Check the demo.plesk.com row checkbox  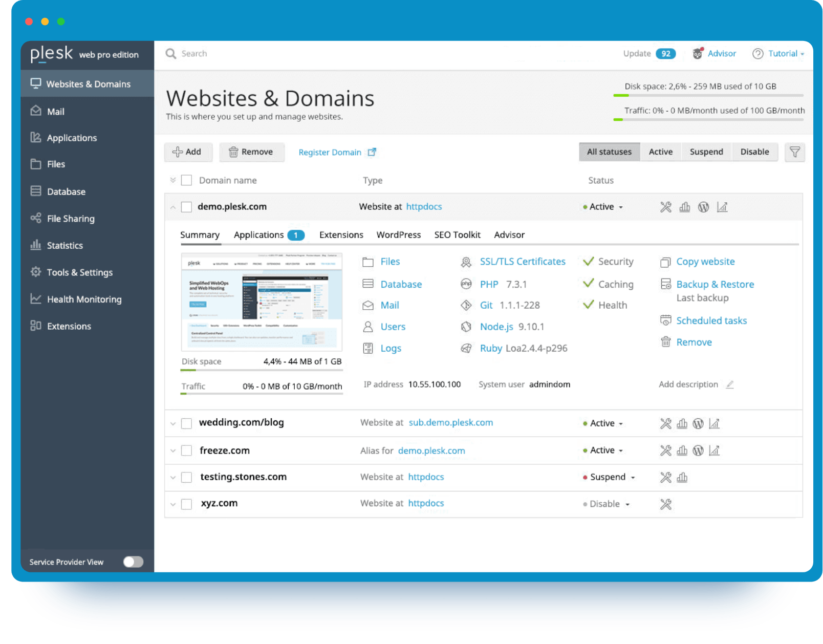[x=187, y=206]
